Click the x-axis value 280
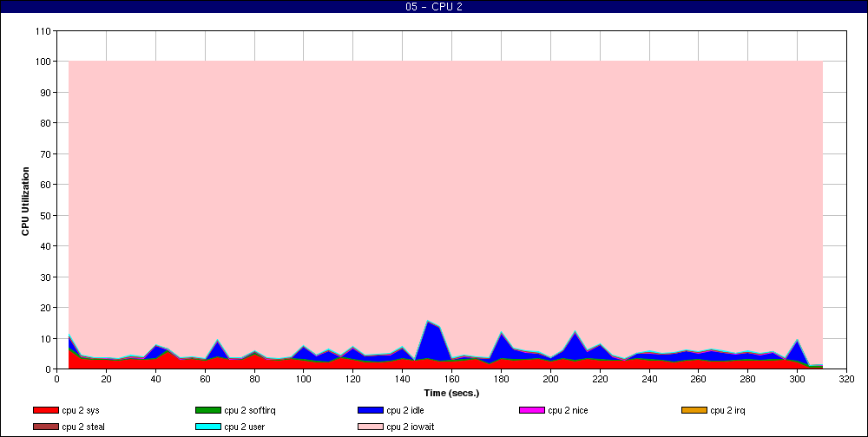 tap(748, 379)
